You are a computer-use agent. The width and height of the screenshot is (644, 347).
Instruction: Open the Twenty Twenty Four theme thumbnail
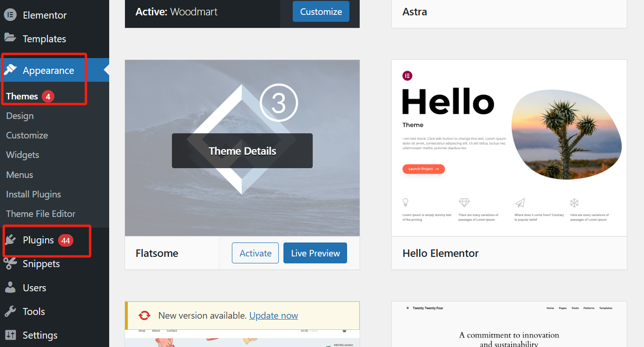point(509,324)
